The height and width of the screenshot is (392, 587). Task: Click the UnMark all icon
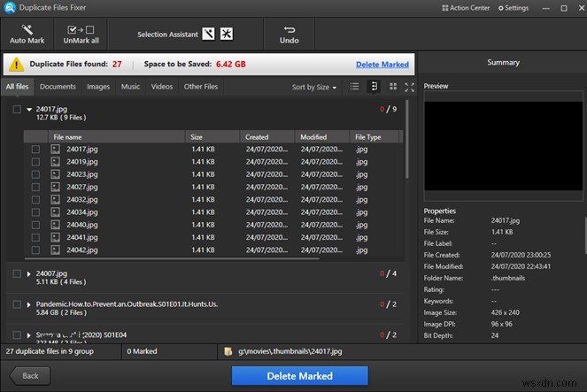click(80, 29)
